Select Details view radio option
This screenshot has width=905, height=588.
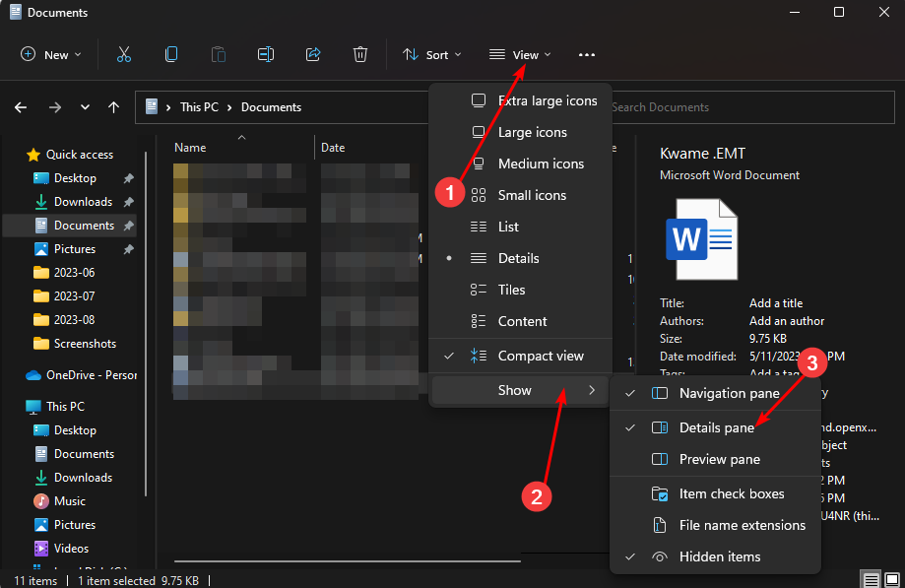point(520,258)
